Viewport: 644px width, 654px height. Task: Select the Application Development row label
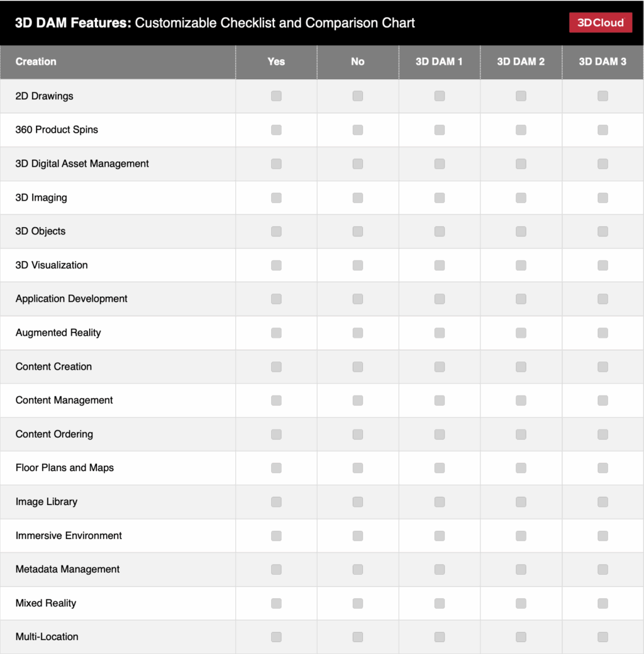[x=72, y=299]
